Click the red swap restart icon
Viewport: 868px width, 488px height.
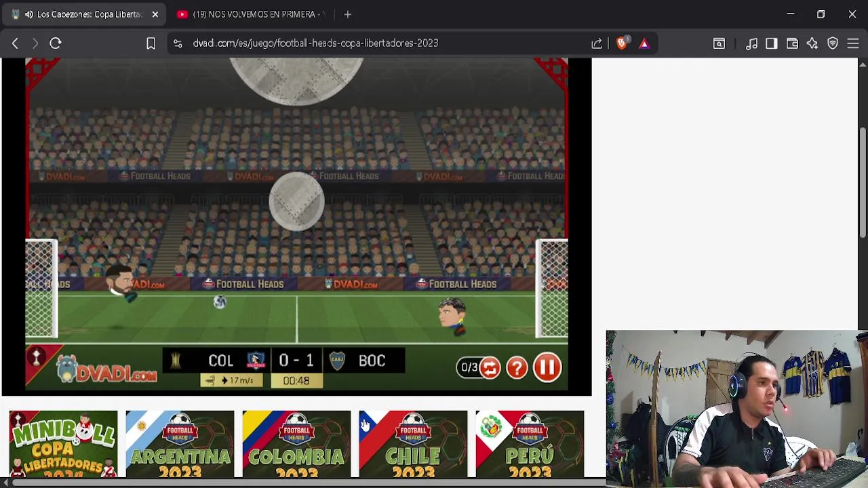(x=490, y=367)
